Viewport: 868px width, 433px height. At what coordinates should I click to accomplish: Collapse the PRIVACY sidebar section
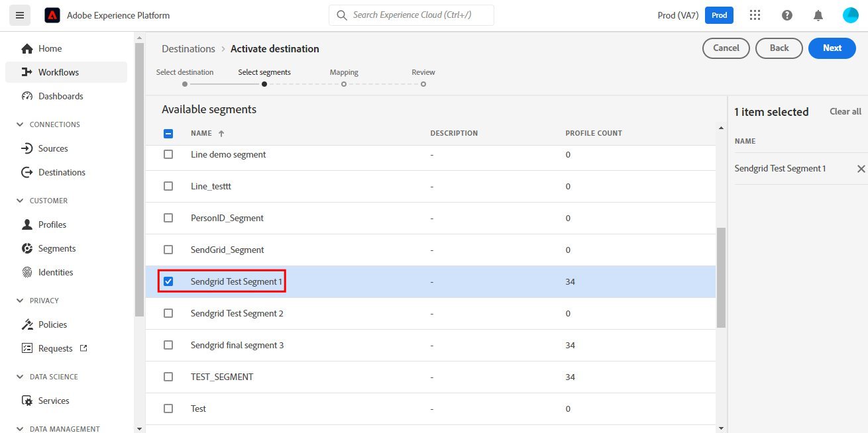19,301
